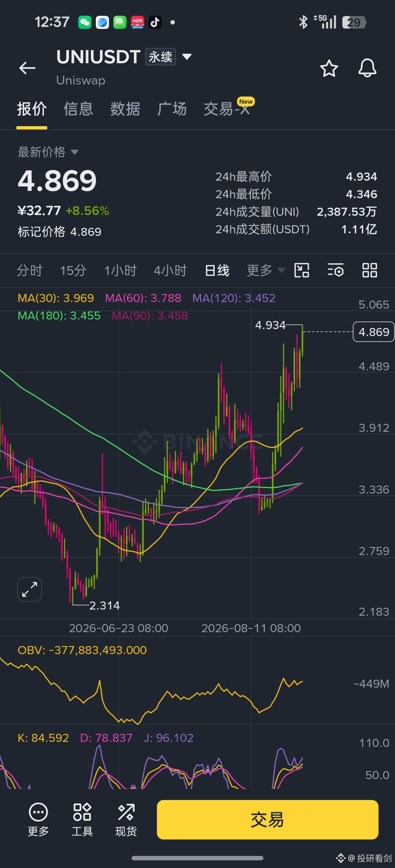Screen dimensions: 395x868
Task: Tap the 标记价格 4.869 mark price text
Action: pos(60,232)
